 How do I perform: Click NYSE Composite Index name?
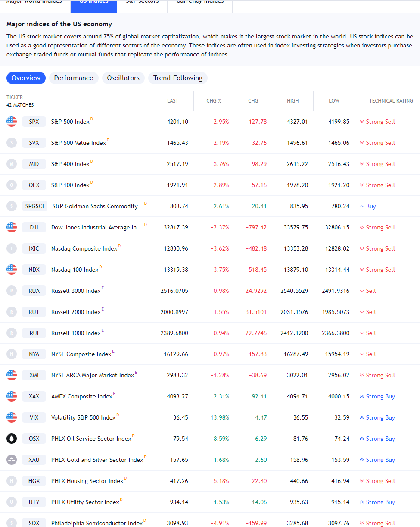pyautogui.click(x=81, y=354)
